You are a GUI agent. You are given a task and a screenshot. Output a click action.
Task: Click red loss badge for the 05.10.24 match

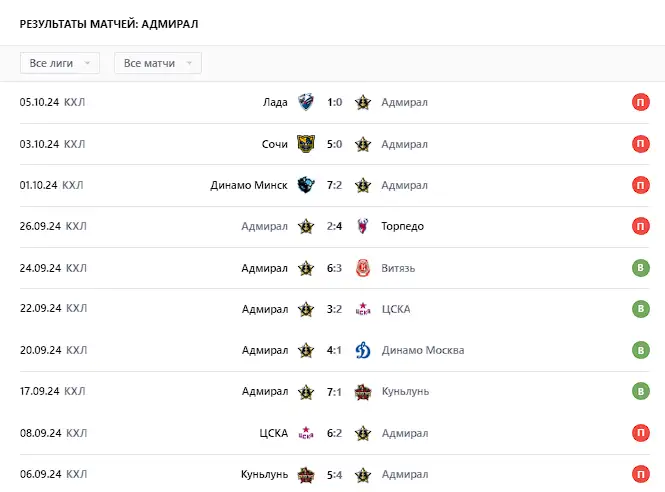640,102
